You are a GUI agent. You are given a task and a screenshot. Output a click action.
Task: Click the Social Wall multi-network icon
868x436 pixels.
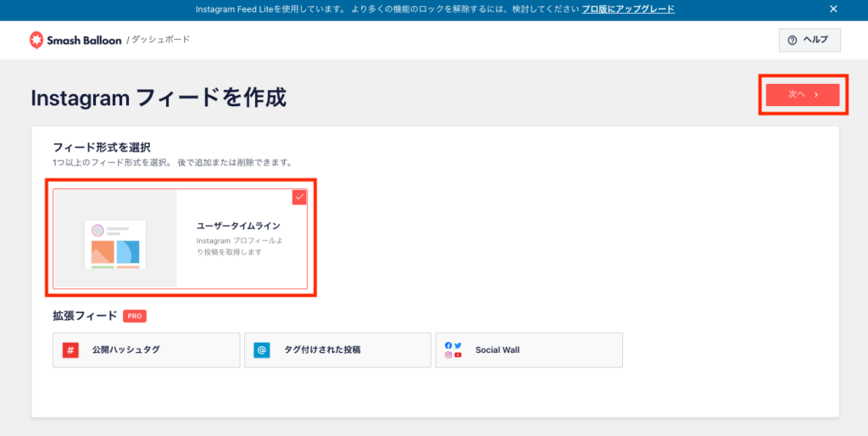[453, 350]
